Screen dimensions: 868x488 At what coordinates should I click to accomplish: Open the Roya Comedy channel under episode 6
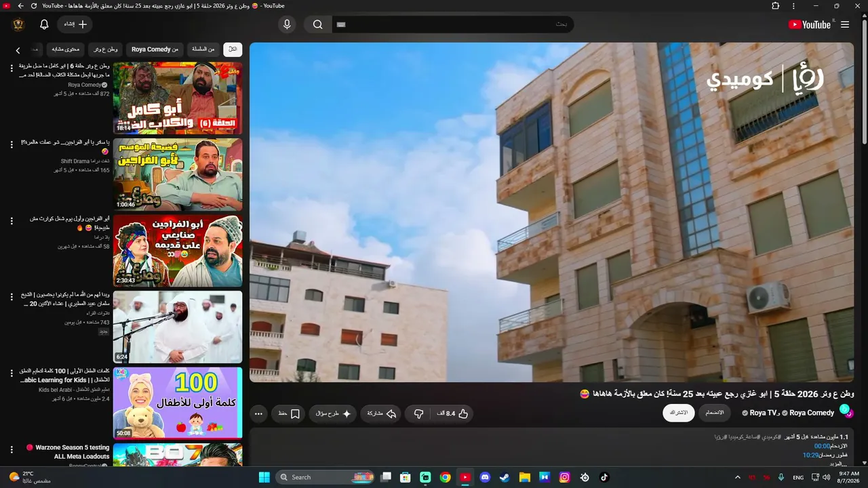84,85
